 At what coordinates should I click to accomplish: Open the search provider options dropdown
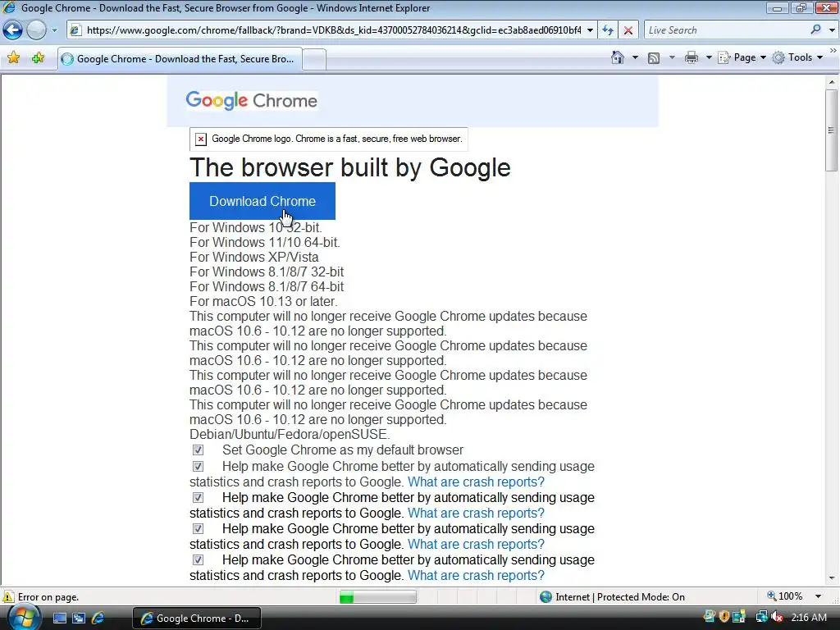click(x=832, y=30)
